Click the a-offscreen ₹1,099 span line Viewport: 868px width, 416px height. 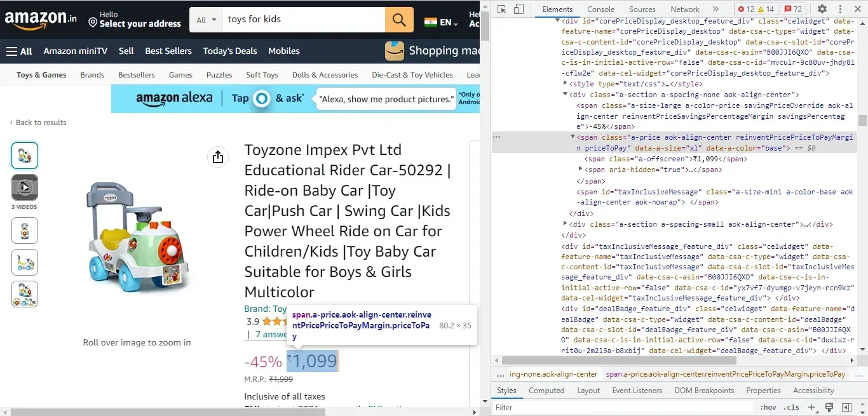665,159
